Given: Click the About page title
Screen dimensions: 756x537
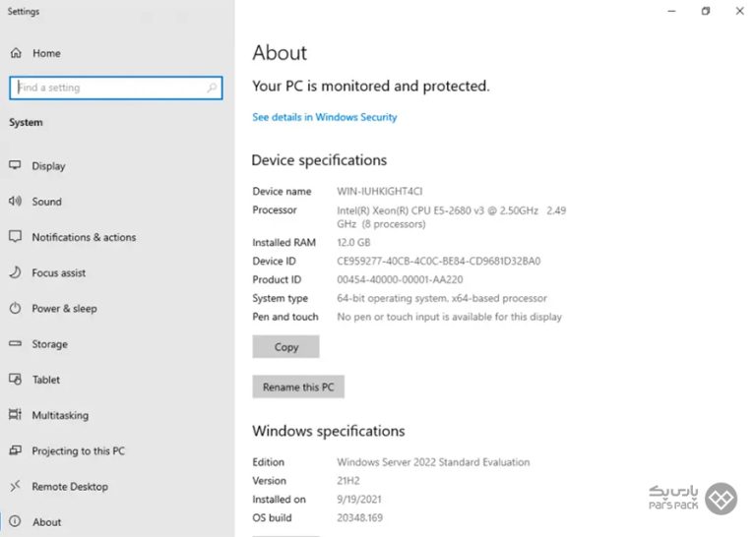Looking at the screenshot, I should click(x=280, y=52).
